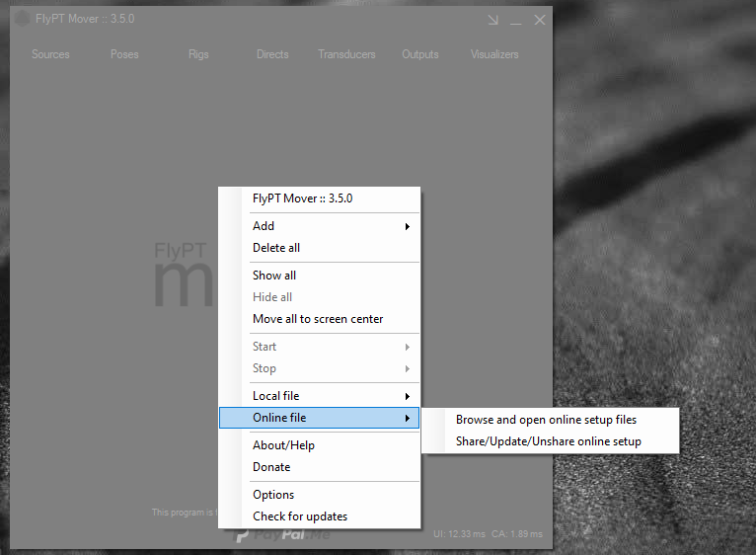Screen dimensions: 756x555
Task: Open the Online file submenu
Action: tap(319, 419)
